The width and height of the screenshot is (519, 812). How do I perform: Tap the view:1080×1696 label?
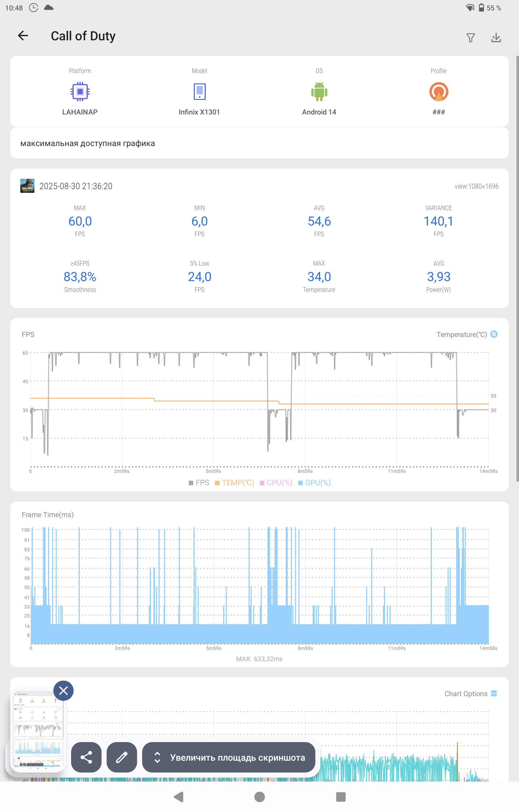point(476,186)
